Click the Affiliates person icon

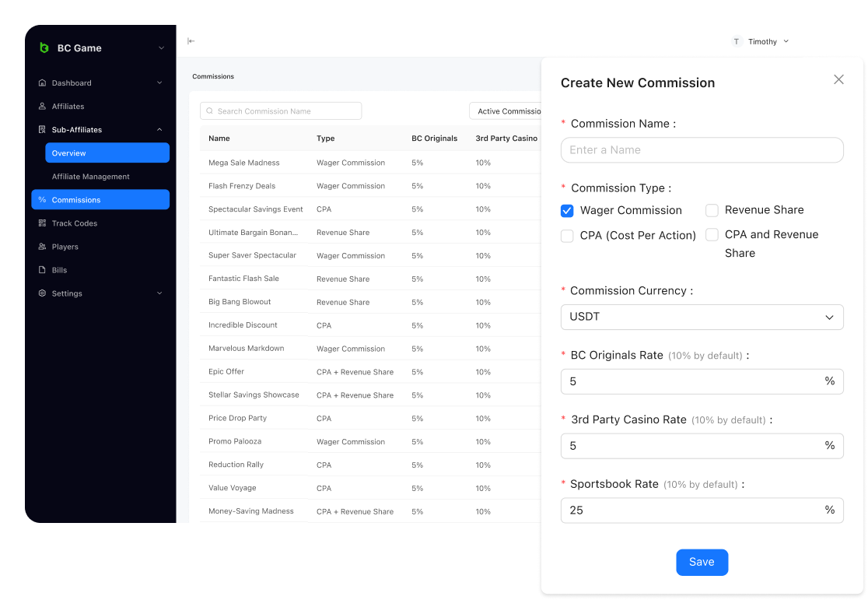pyautogui.click(x=42, y=107)
